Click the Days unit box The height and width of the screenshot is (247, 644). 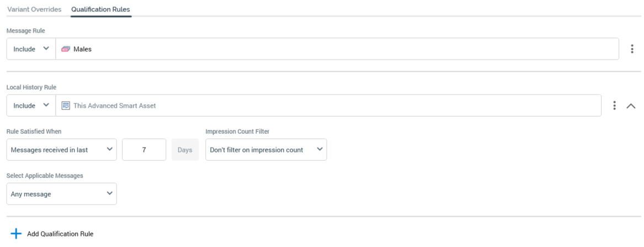tap(185, 150)
